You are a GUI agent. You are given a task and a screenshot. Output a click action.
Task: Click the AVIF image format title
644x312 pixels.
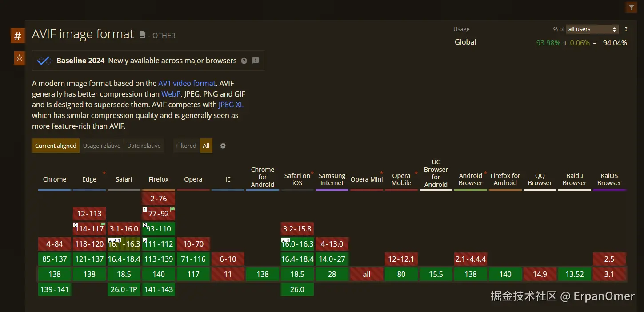click(x=83, y=34)
